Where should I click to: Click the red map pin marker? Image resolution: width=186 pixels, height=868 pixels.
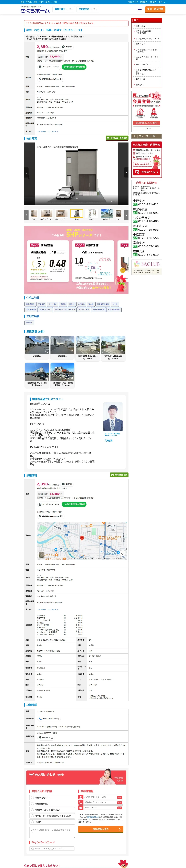82,538
